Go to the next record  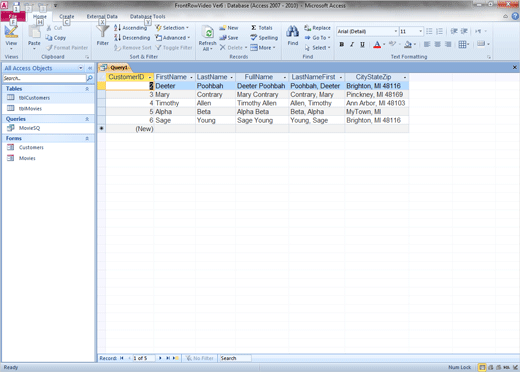[x=160, y=358]
